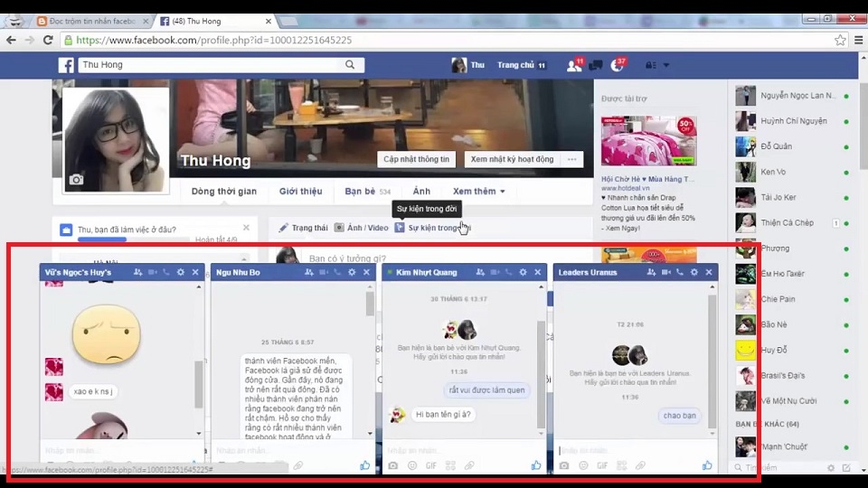Open emoji picker in Kim Nhựt Quang chat

[412, 466]
